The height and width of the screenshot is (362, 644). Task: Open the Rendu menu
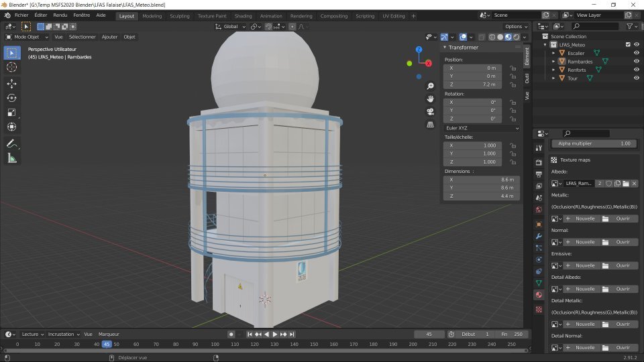tap(60, 15)
